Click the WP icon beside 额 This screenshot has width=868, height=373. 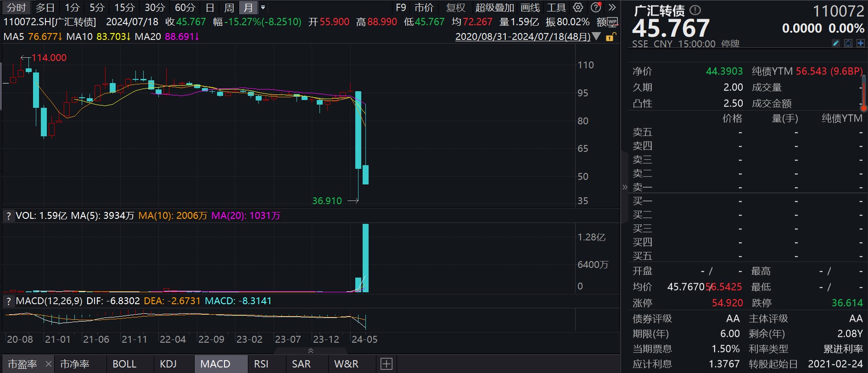pyautogui.click(x=613, y=22)
